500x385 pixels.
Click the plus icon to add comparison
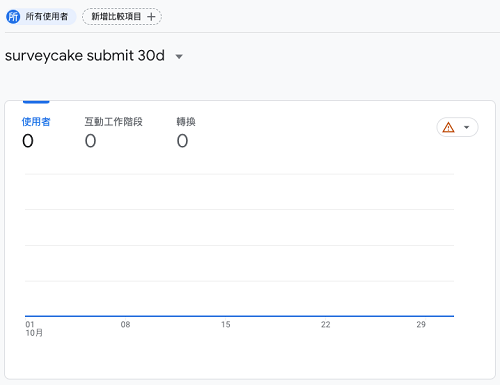tap(151, 17)
